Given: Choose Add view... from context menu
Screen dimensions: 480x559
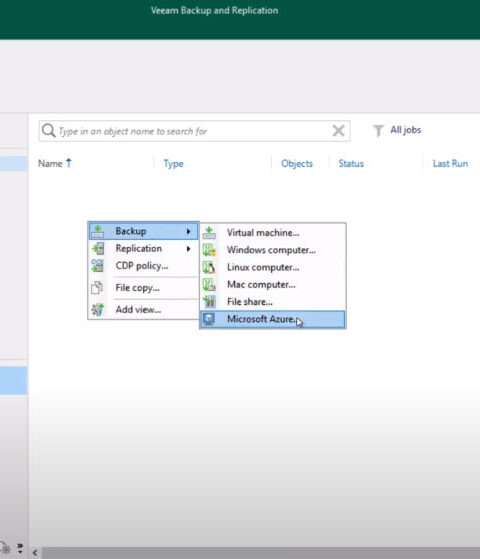Looking at the screenshot, I should (x=143, y=309).
